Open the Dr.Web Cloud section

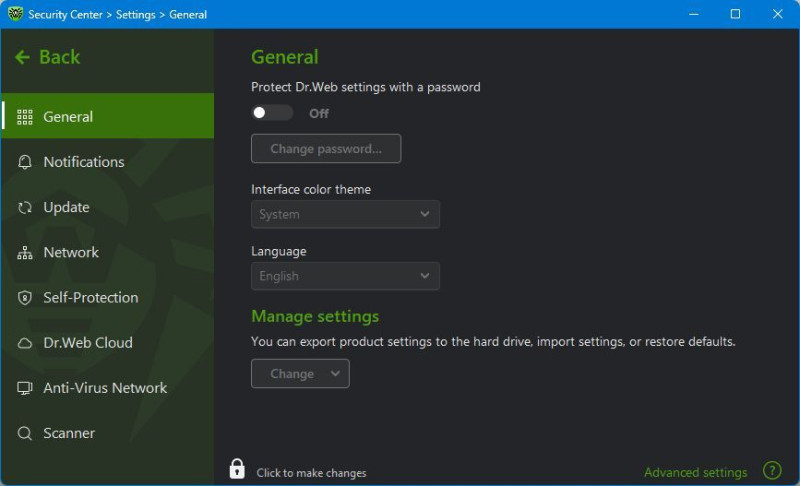point(107,343)
